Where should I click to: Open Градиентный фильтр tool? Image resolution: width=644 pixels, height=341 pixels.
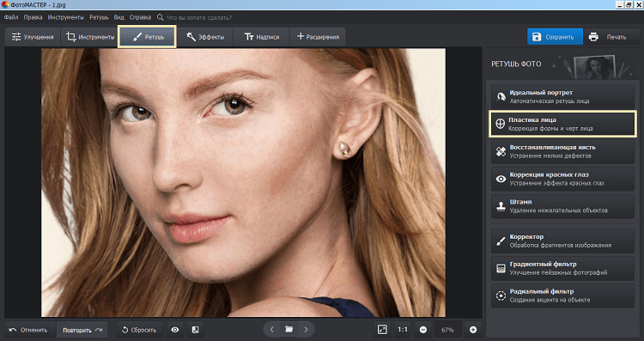click(x=562, y=268)
